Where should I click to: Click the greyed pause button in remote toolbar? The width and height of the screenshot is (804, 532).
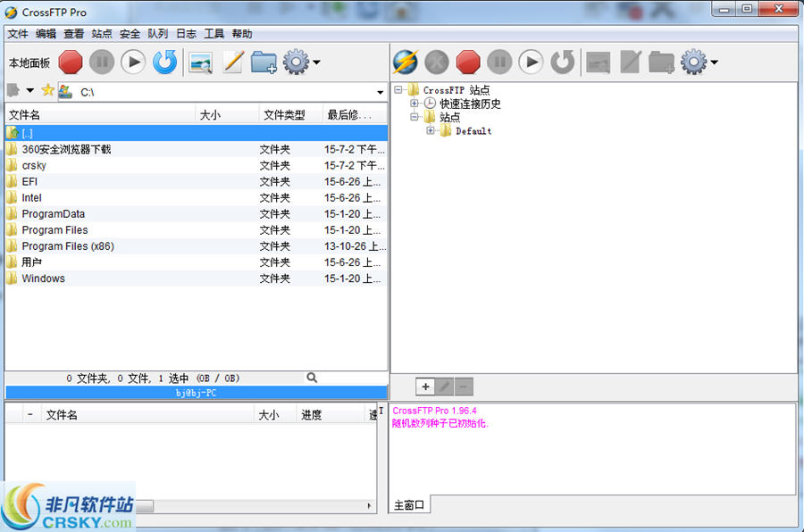499,62
